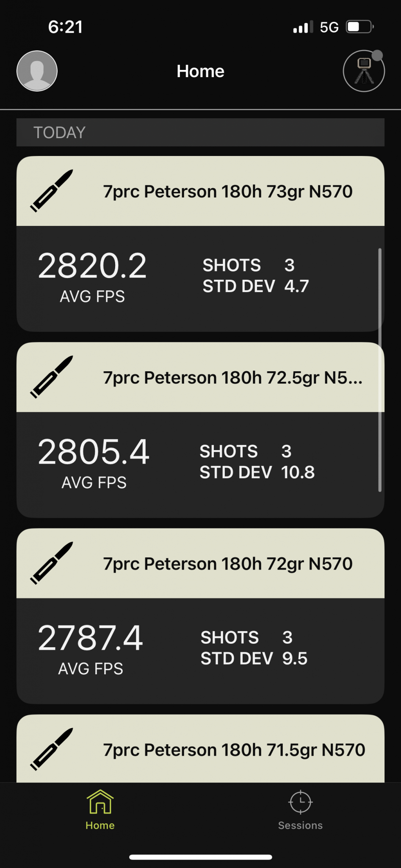Open the user profile avatar
Image resolution: width=401 pixels, height=868 pixels.
[37, 71]
